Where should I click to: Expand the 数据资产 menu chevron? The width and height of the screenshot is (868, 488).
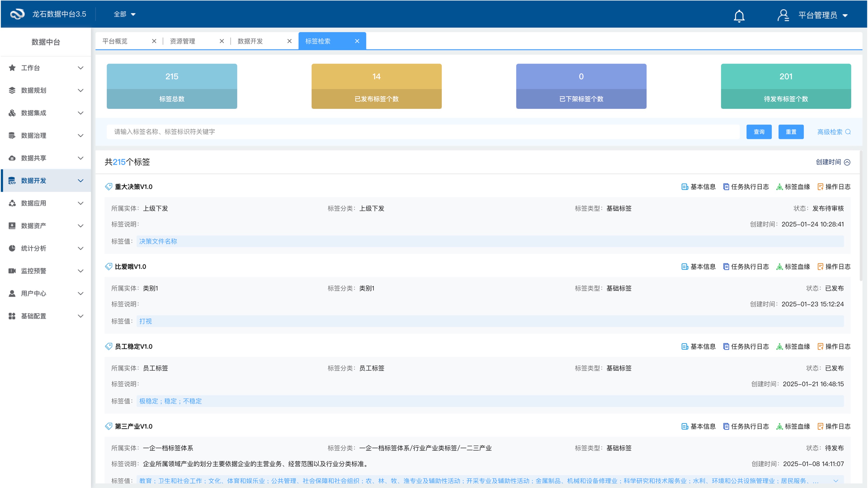point(81,226)
